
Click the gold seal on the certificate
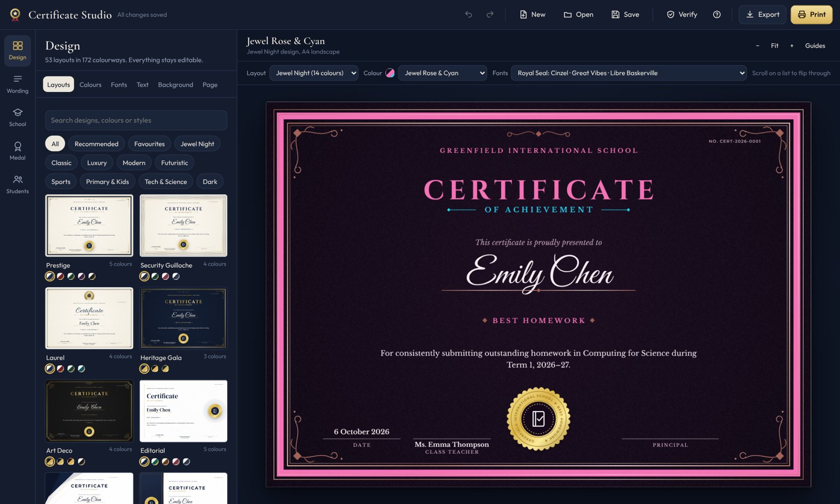pyautogui.click(x=538, y=419)
